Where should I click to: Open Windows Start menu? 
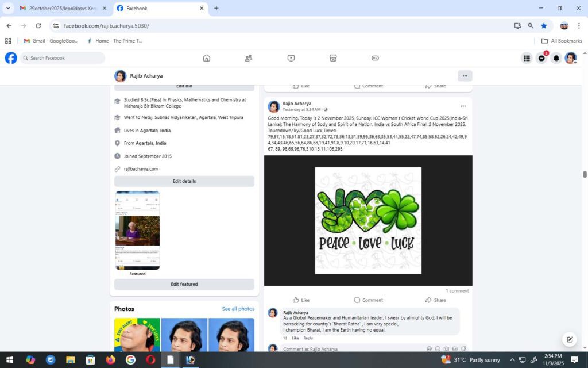(x=10, y=360)
